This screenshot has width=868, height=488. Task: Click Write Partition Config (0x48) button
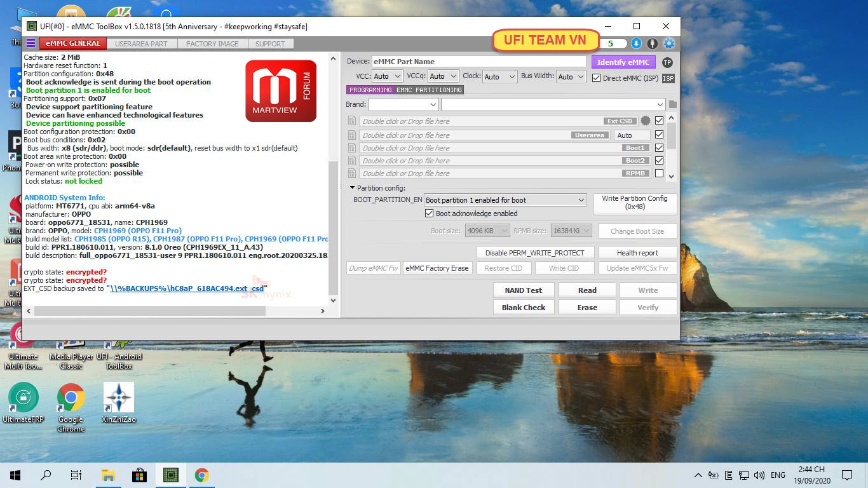pyautogui.click(x=635, y=203)
